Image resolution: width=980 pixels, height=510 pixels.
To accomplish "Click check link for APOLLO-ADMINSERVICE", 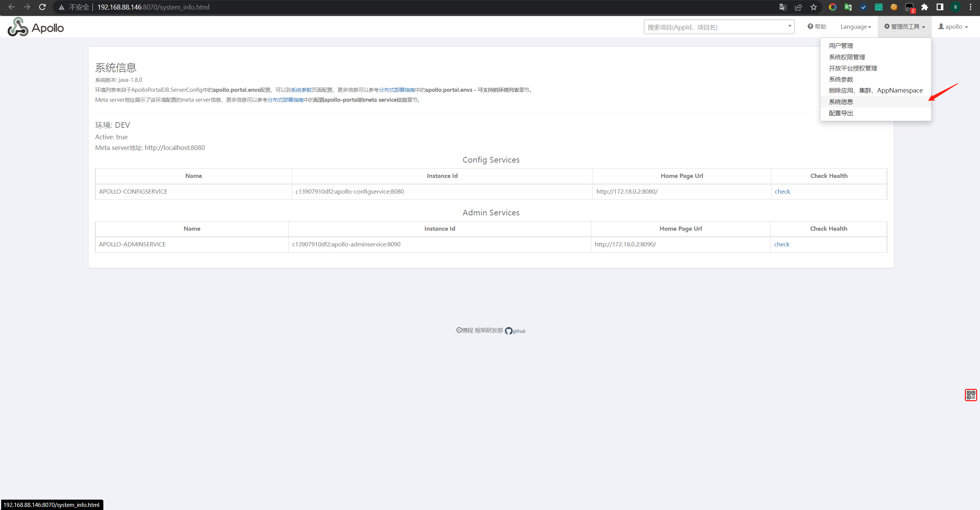I will click(x=781, y=244).
